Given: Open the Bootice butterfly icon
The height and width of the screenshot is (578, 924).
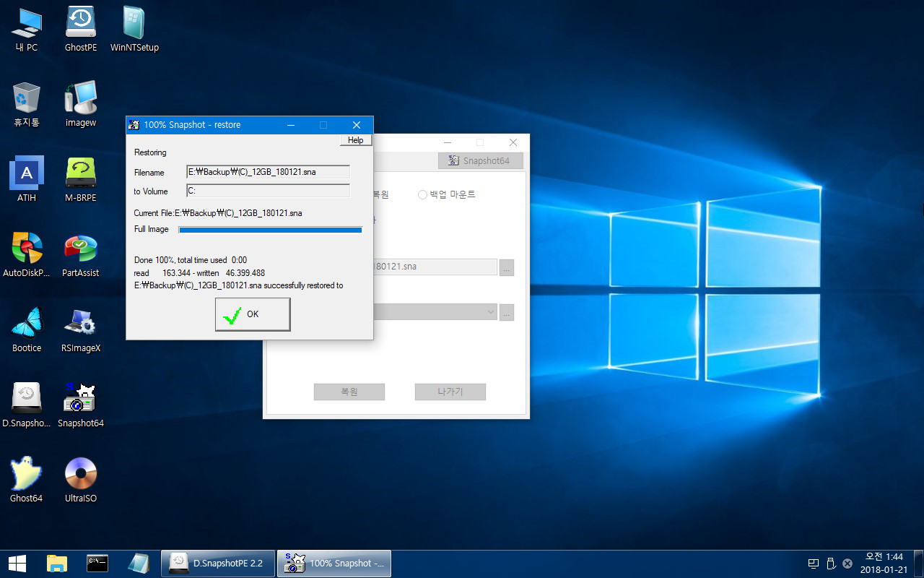Looking at the screenshot, I should click(x=27, y=330).
